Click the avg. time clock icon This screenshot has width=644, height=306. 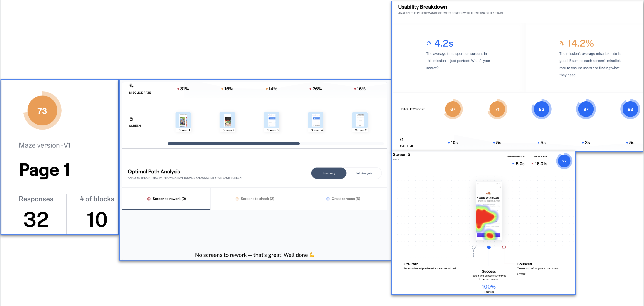[401, 139]
